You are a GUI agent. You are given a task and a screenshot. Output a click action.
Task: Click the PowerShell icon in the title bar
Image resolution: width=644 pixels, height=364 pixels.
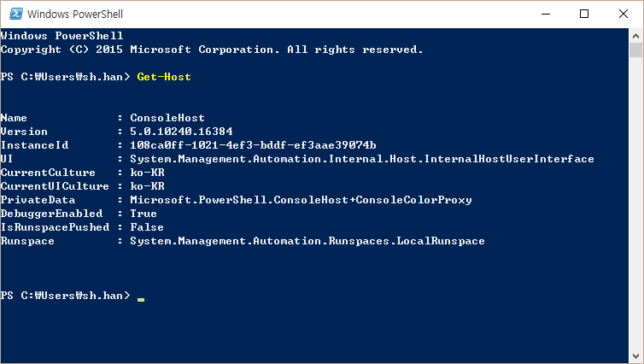pos(16,14)
